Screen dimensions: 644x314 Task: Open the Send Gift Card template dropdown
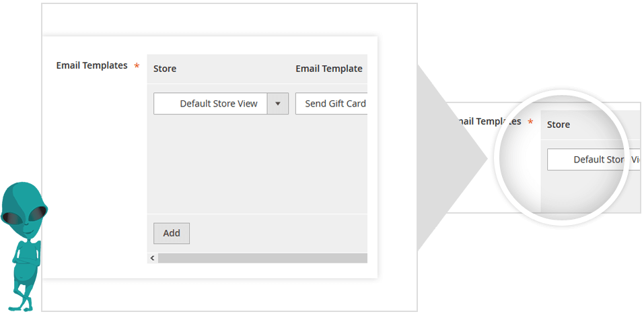click(x=332, y=104)
